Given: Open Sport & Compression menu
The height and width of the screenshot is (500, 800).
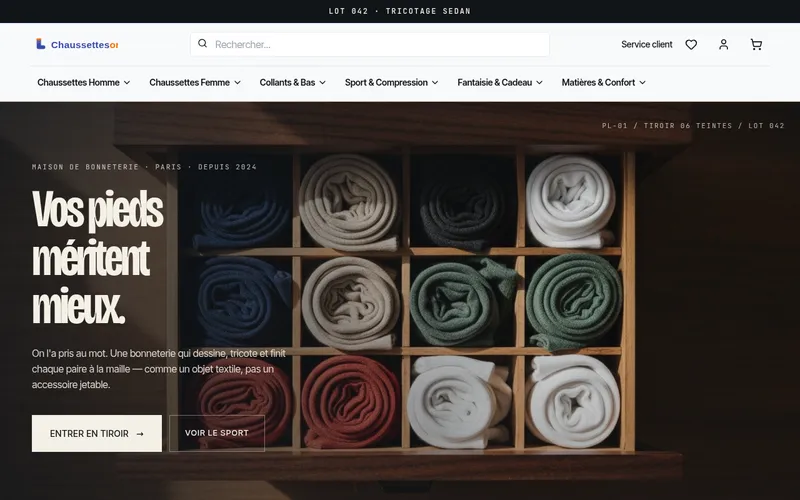Looking at the screenshot, I should 391,82.
